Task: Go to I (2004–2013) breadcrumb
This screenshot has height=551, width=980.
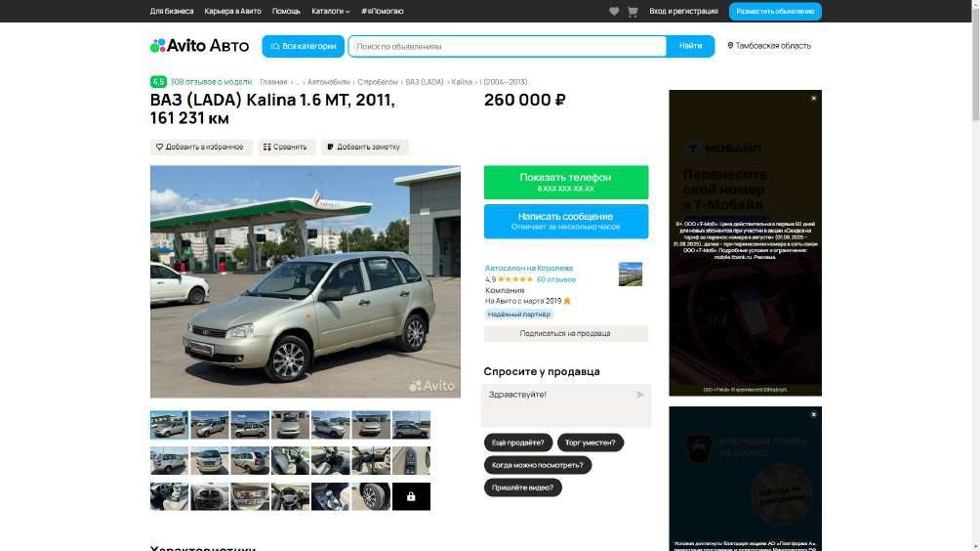Action: 503,82
